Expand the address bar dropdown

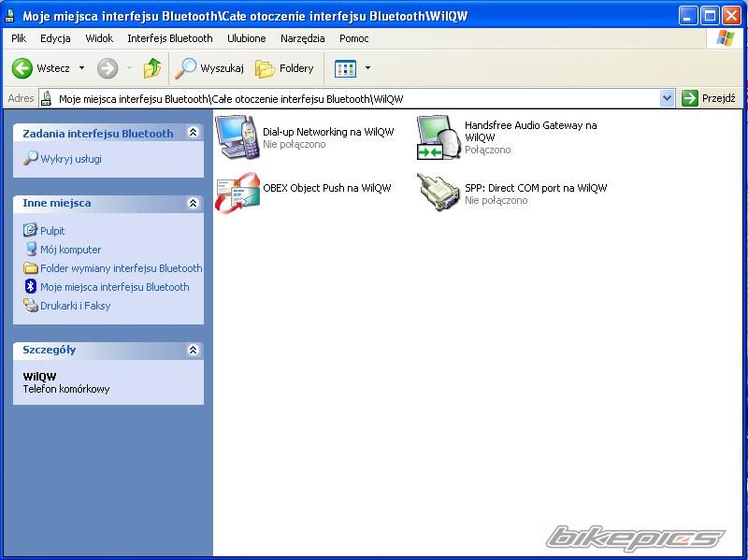[x=667, y=98]
